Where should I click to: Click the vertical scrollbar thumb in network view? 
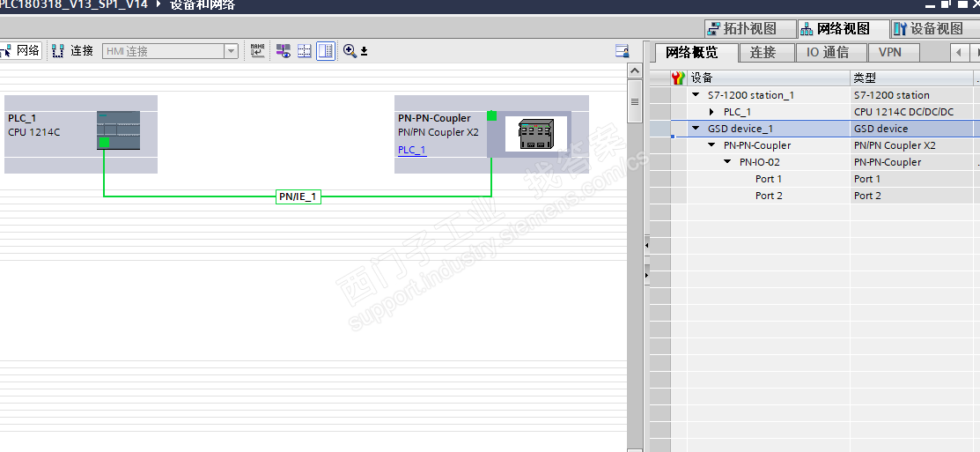pyautogui.click(x=634, y=101)
